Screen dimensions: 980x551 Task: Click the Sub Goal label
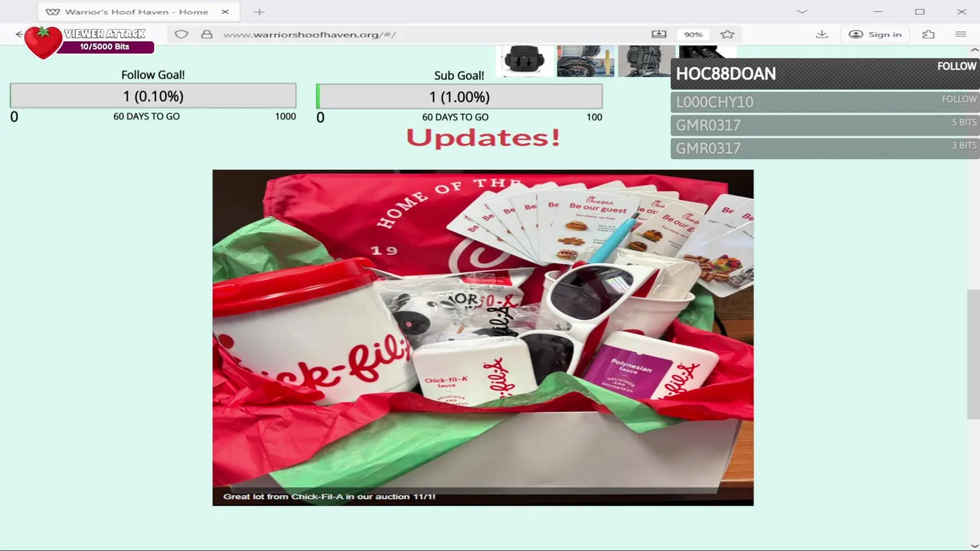pyautogui.click(x=459, y=75)
